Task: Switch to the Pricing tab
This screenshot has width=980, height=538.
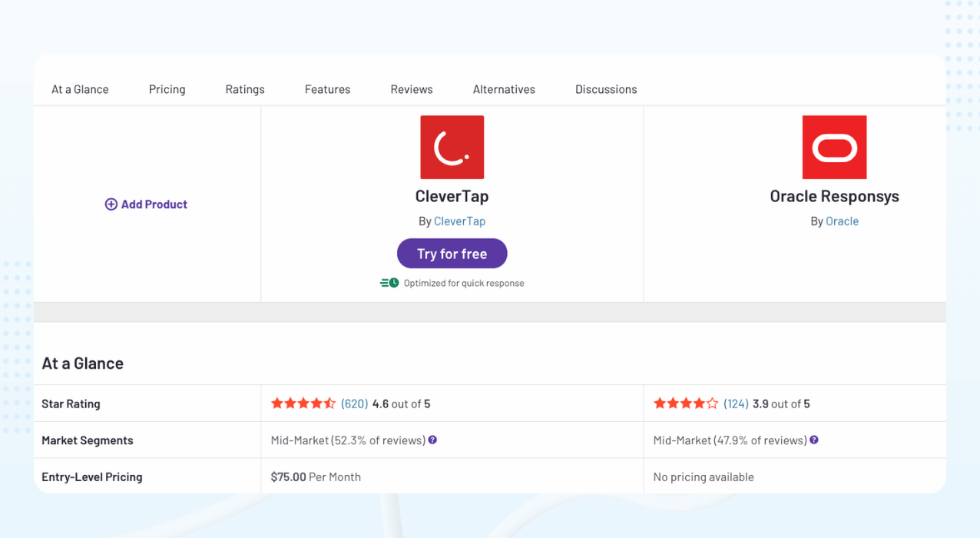Action: pos(167,89)
